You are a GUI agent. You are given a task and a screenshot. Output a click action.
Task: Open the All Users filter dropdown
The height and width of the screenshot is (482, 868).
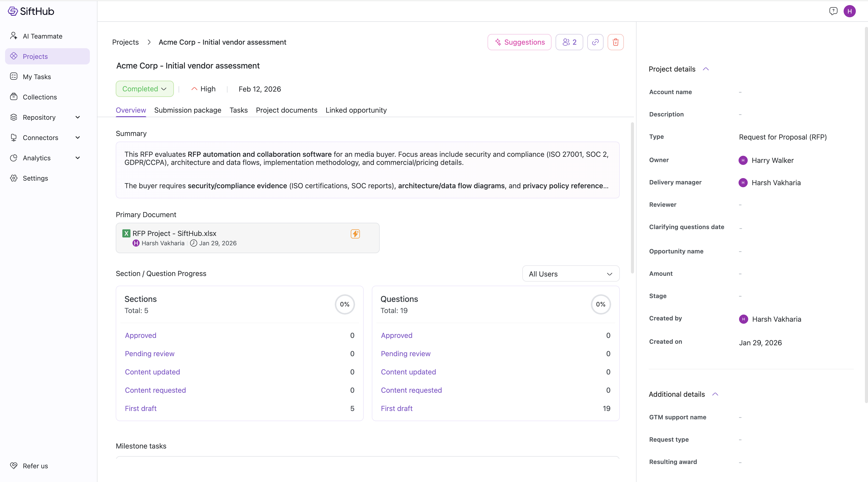pyautogui.click(x=571, y=274)
